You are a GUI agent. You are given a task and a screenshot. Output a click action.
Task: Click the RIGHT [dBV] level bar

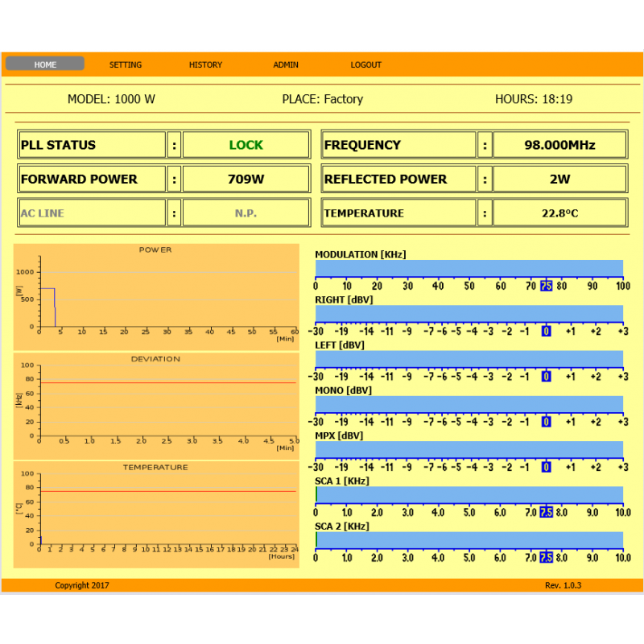click(469, 313)
